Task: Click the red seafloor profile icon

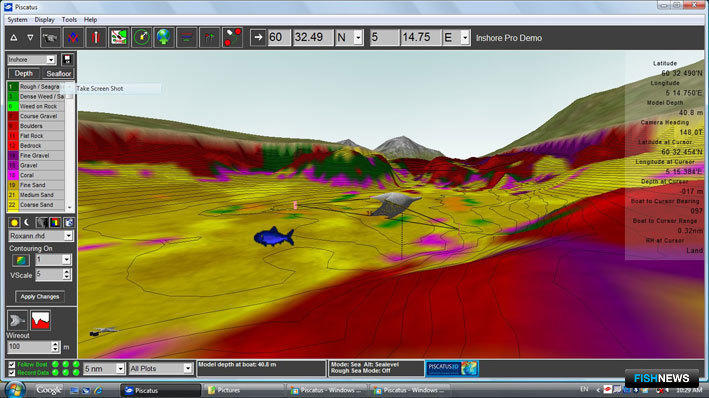Action: click(x=40, y=320)
